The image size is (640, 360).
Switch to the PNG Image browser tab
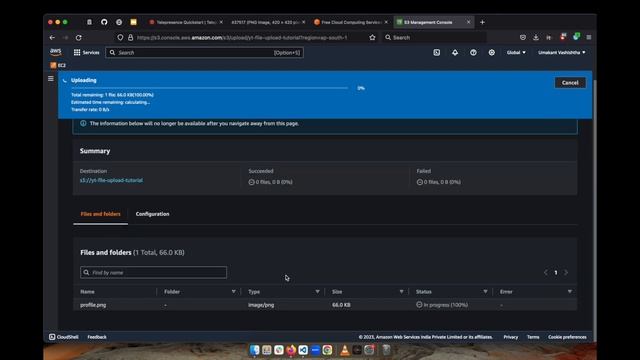267,22
